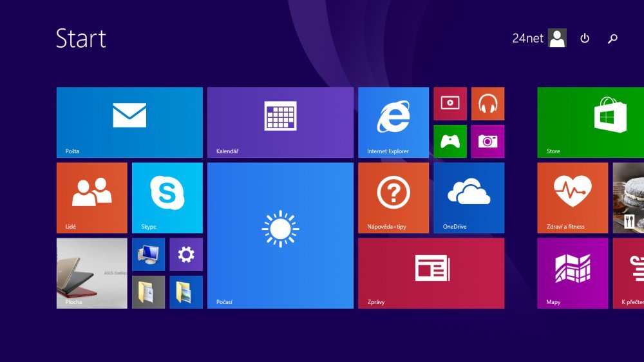Image resolution: width=644 pixels, height=362 pixels.
Task: Open the Zprávy news tile
Action: pyautogui.click(x=431, y=273)
